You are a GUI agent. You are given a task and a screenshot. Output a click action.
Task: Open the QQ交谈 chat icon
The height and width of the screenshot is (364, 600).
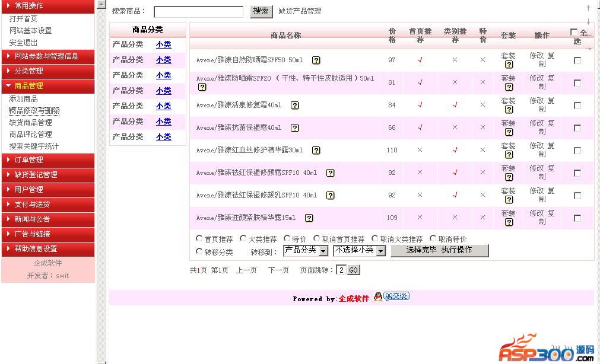392,296
